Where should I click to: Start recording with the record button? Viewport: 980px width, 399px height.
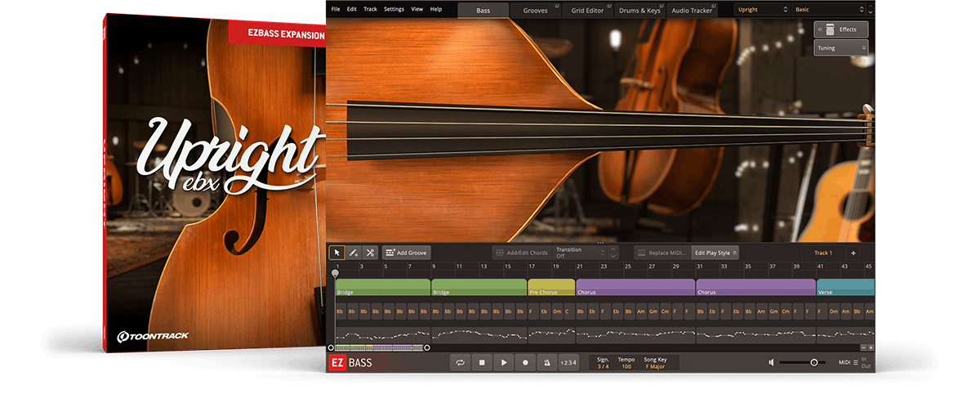click(525, 362)
